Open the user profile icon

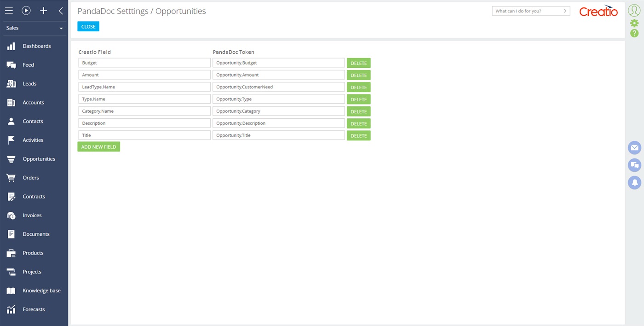[634, 10]
